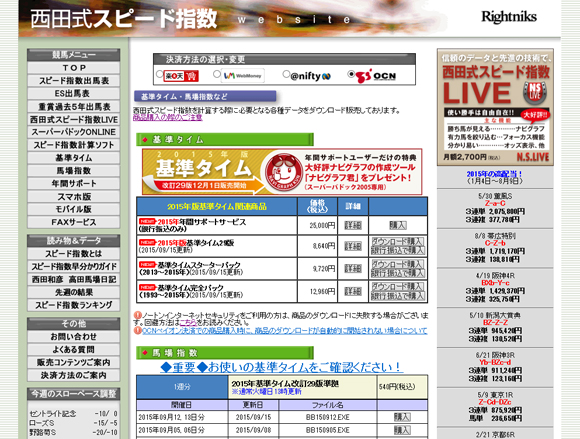Click ダウンロード購入 for スターターパック
The height and width of the screenshot is (439, 580).
pos(398,264)
